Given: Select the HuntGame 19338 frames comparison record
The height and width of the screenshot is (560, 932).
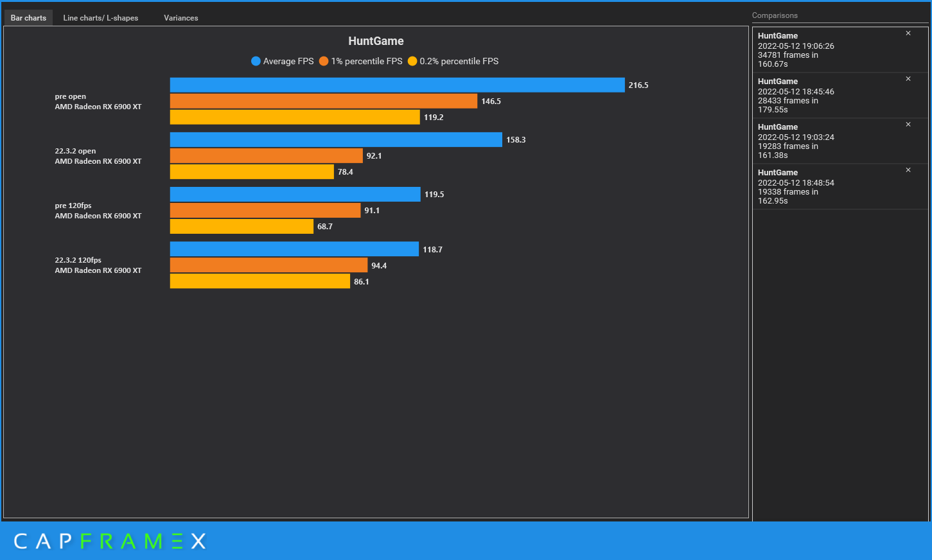Looking at the screenshot, I should [x=840, y=187].
